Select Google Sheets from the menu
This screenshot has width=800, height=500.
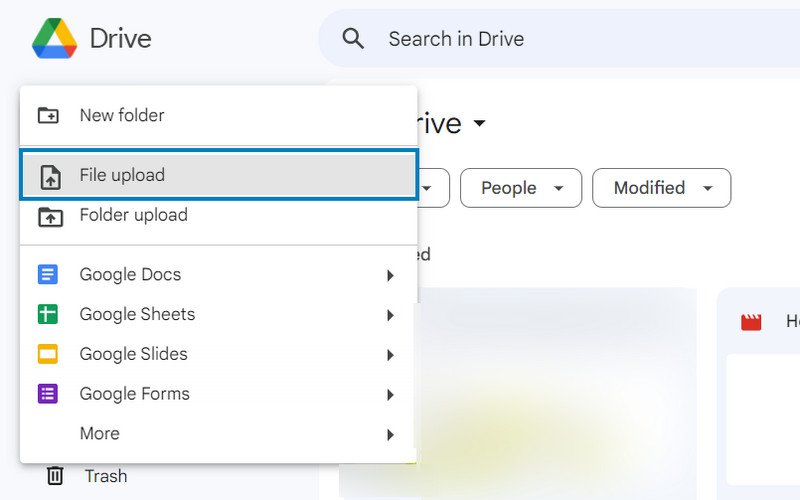click(x=218, y=314)
